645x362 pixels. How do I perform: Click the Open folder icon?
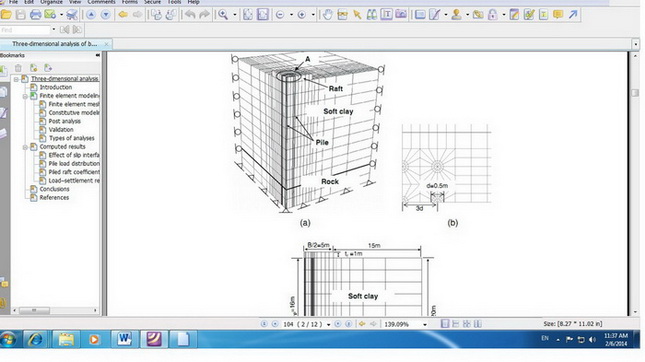[6, 15]
